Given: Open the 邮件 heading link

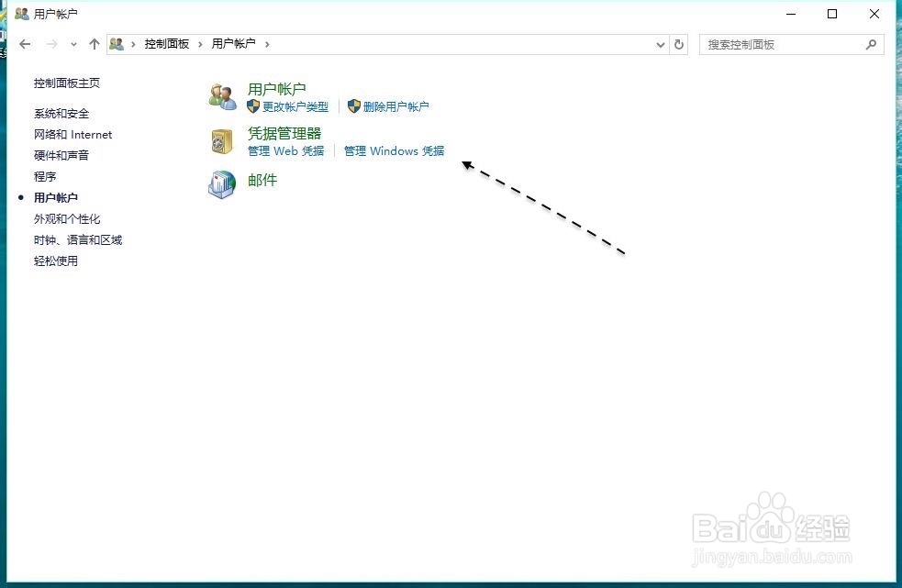Looking at the screenshot, I should (x=262, y=180).
